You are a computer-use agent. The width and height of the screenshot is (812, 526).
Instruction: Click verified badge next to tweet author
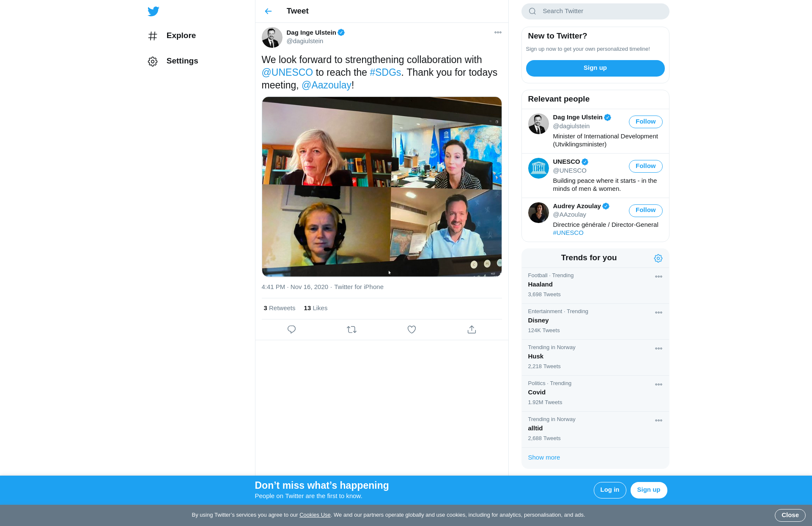point(341,33)
